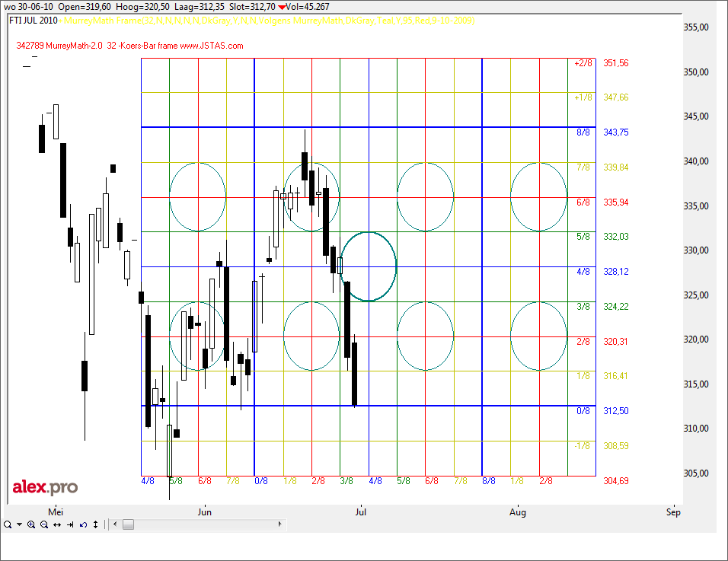The width and height of the screenshot is (728, 561).
Task: Zoom out of the chart
Action: pos(44,524)
